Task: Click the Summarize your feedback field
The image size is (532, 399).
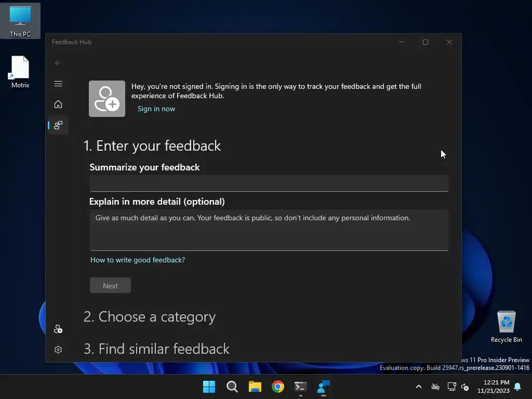Action: pos(269,183)
